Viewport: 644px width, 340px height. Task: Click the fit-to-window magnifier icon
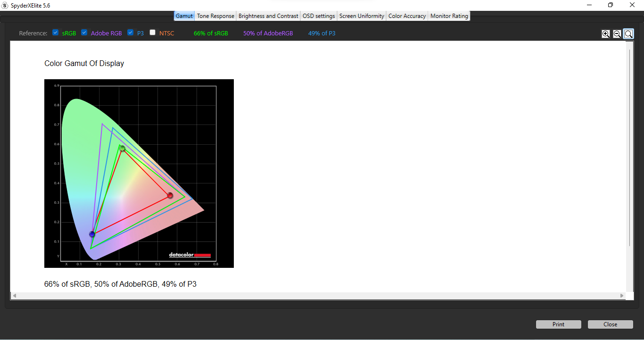coord(628,34)
